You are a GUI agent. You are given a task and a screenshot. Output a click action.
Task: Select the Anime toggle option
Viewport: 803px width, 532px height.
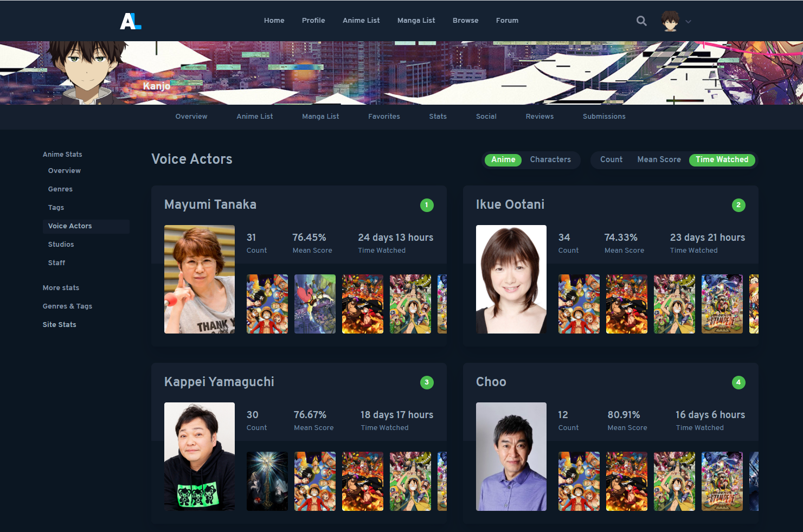click(x=503, y=159)
